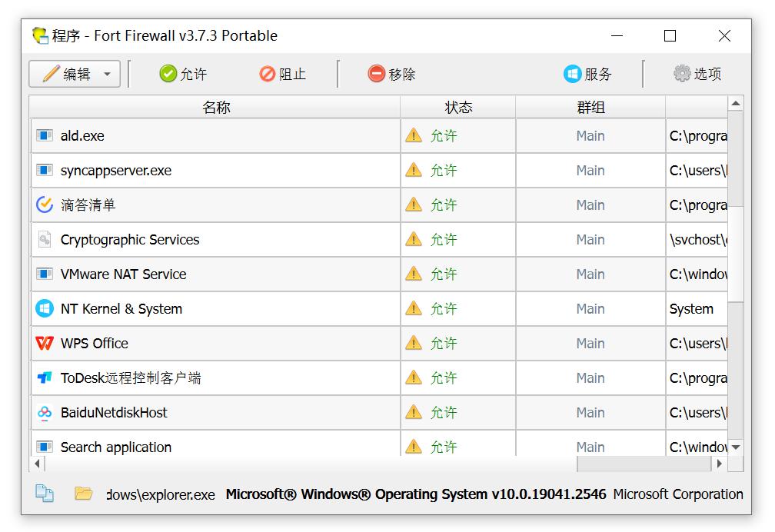
Task: Click the warning icon beside ald.exe status
Action: point(414,135)
